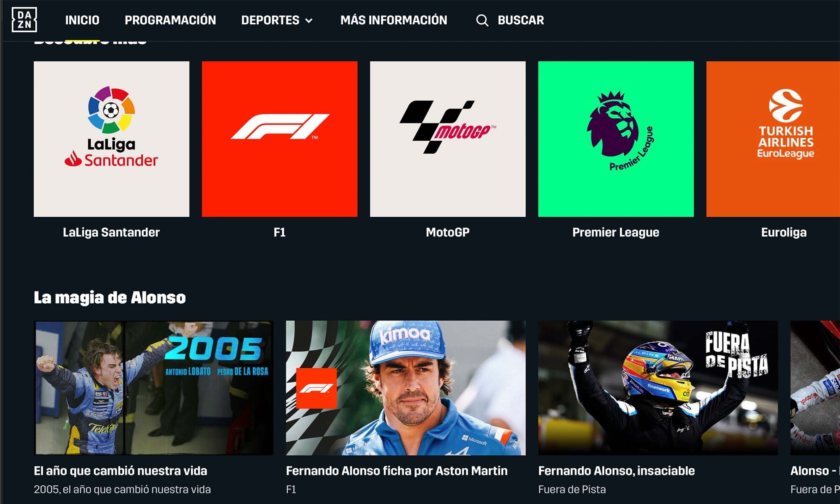Open the partially visible fourth Alonso thumbnail
This screenshot has height=504, width=840.
click(x=815, y=388)
